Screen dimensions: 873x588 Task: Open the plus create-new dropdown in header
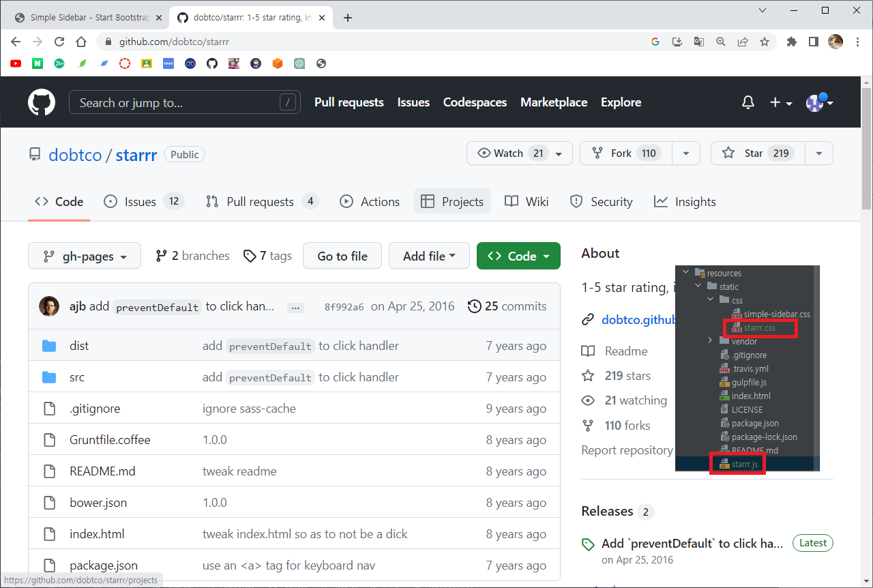781,102
